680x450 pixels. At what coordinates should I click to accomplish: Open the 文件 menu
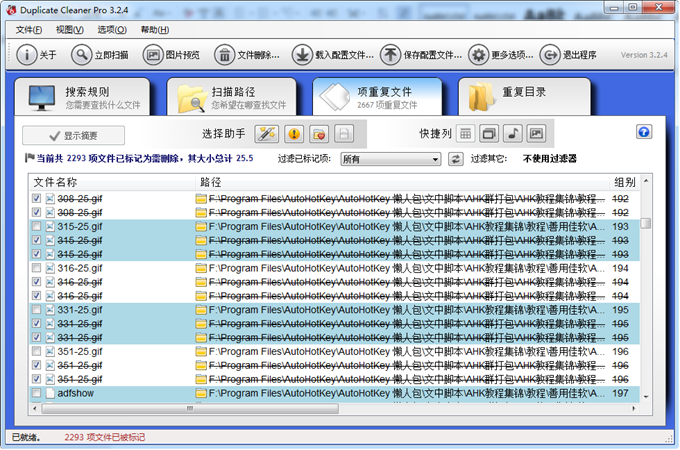[x=29, y=30]
